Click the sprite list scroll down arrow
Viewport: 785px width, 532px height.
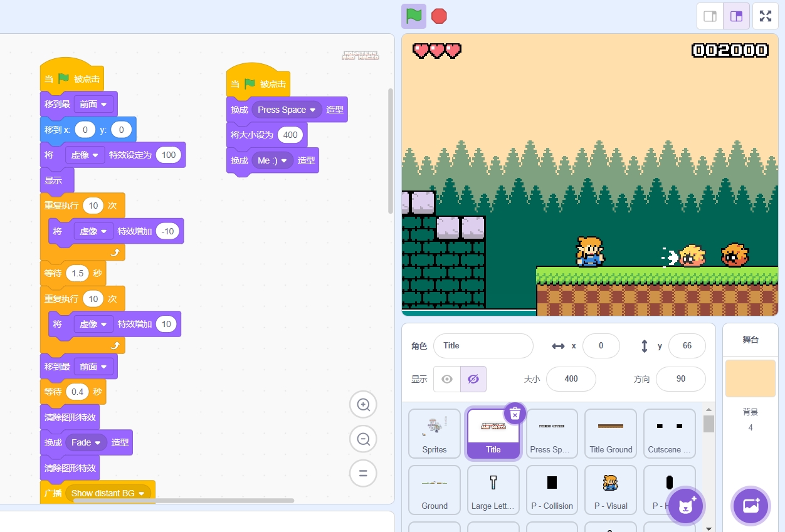click(709, 528)
